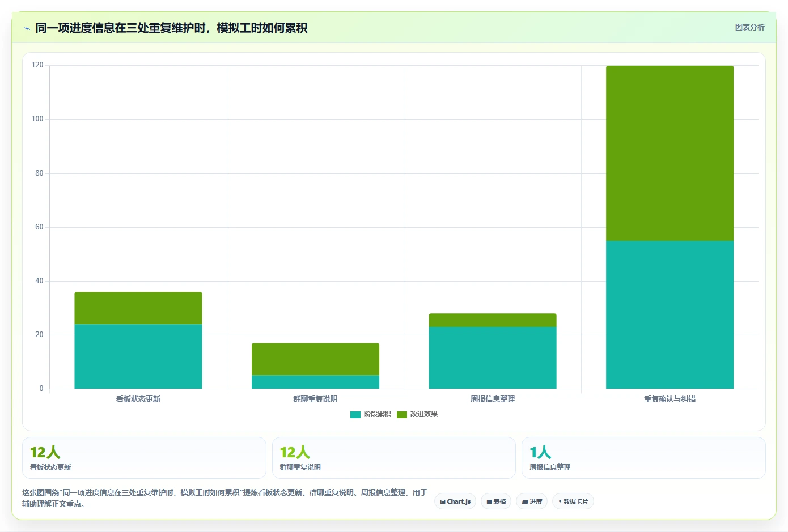The image size is (788, 532).
Task: Click the green bar segment for 群聊重复说明
Action: pyautogui.click(x=315, y=359)
